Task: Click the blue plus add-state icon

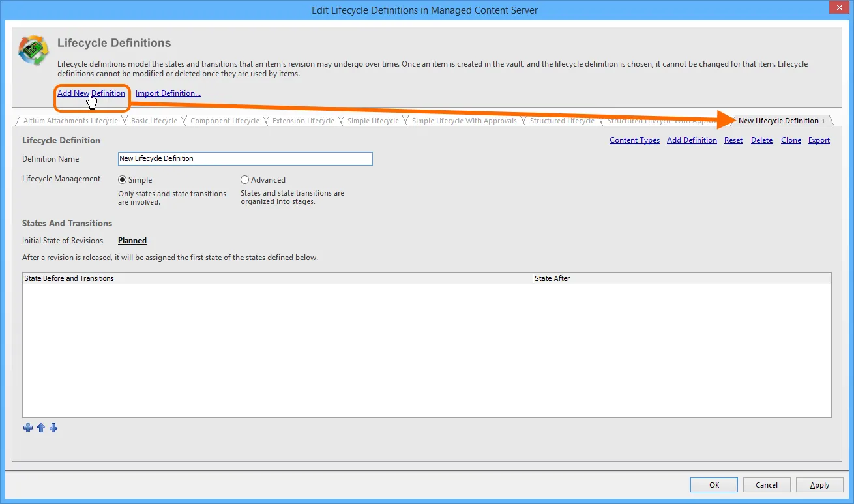Action: (27, 428)
